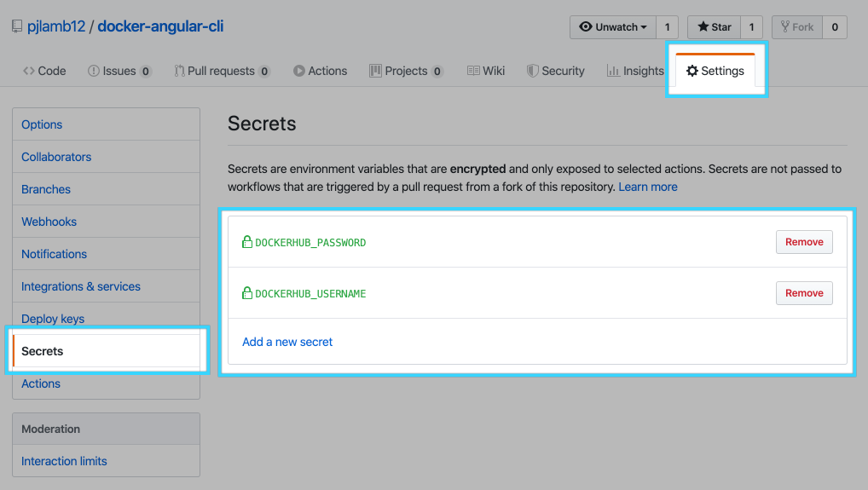Viewport: 868px width, 490px height.
Task: Open the Code tab
Action: click(44, 71)
